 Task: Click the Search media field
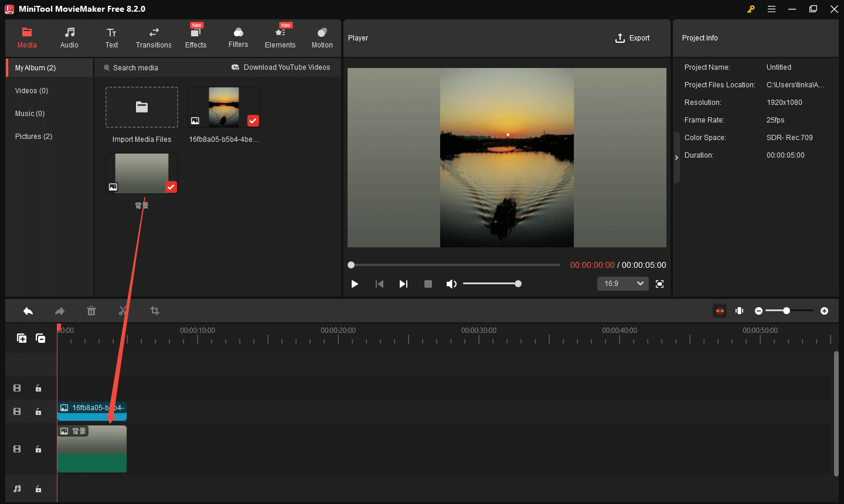pyautogui.click(x=135, y=68)
